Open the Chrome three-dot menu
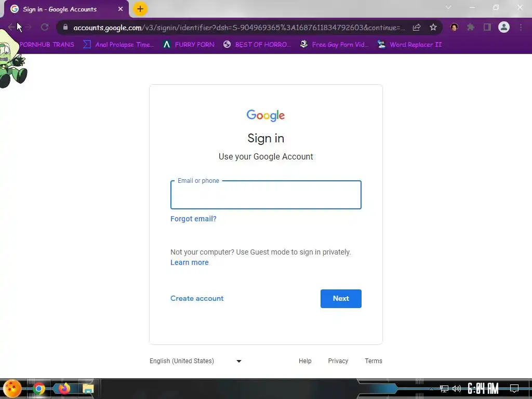This screenshot has width=532, height=399. [x=521, y=27]
